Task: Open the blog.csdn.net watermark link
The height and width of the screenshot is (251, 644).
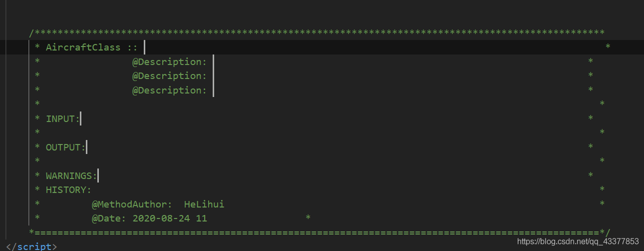Action: [578, 242]
